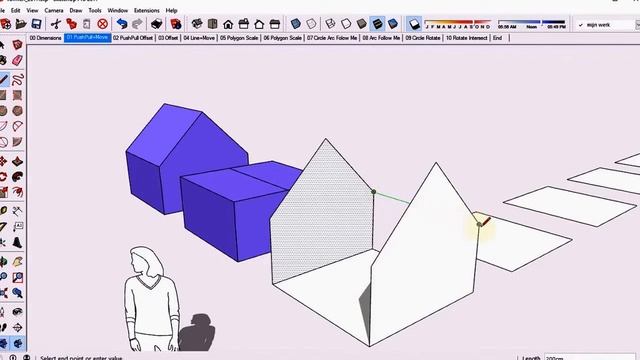
Task: Select the Eraser tool in left toolbar
Action: click(17, 60)
